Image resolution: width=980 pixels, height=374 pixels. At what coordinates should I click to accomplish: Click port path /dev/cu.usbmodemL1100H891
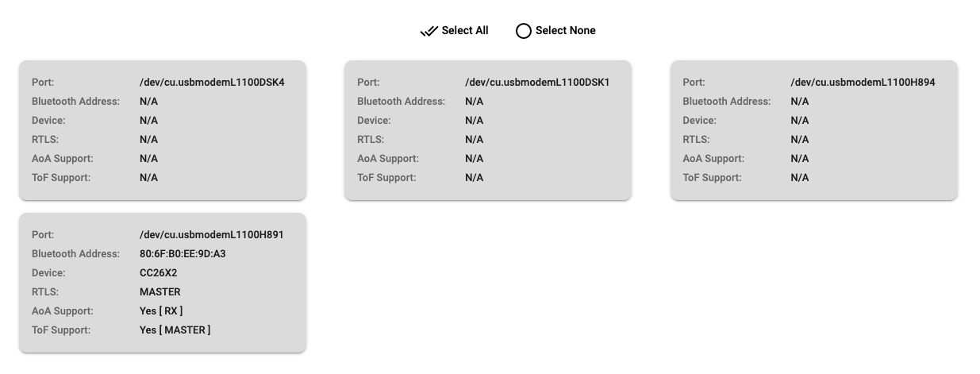pyautogui.click(x=212, y=235)
